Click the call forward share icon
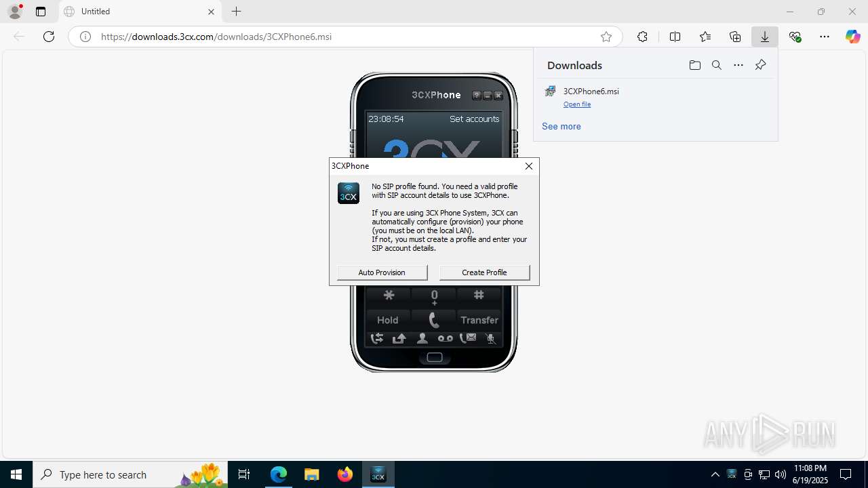 (399, 338)
